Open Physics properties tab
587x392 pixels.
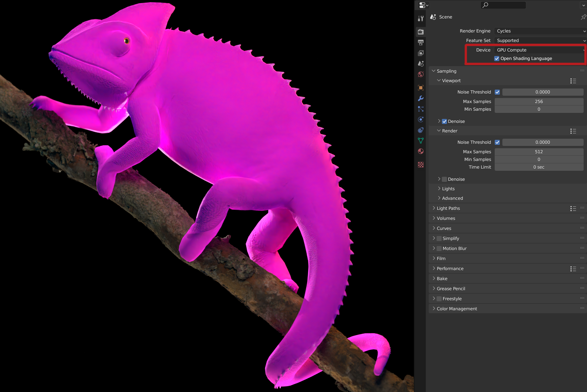tap(421, 119)
